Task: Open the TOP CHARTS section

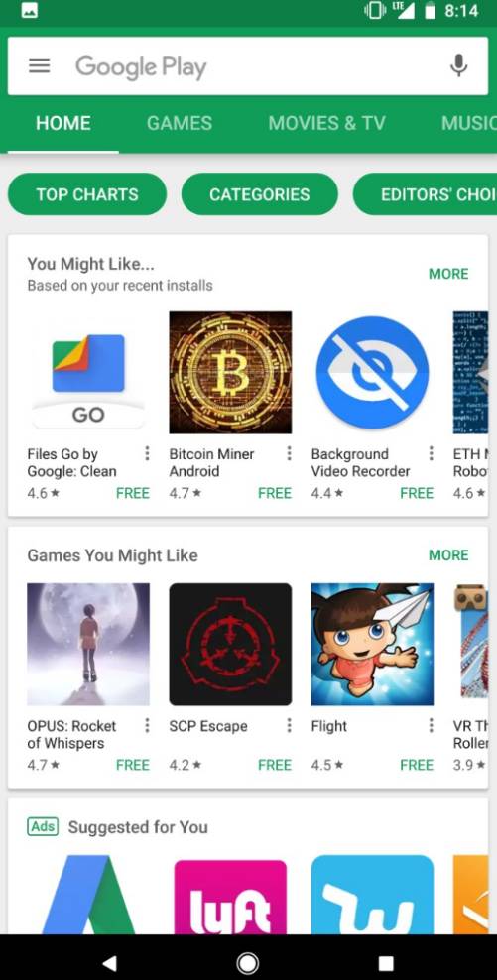Action: [x=87, y=194]
